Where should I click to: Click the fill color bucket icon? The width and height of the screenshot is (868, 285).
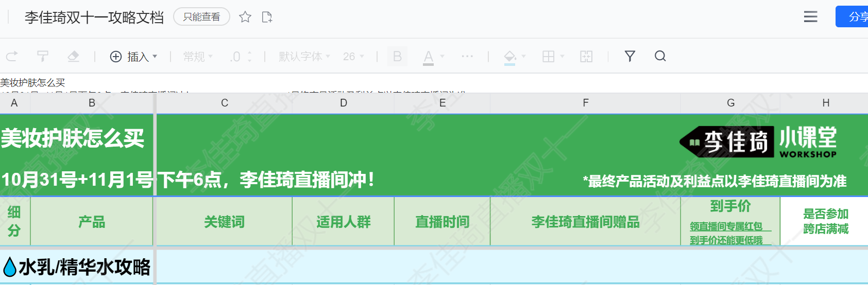click(510, 57)
